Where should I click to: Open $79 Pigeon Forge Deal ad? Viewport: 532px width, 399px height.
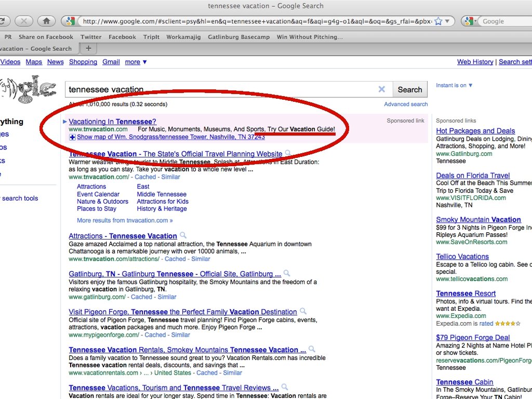[x=473, y=338]
